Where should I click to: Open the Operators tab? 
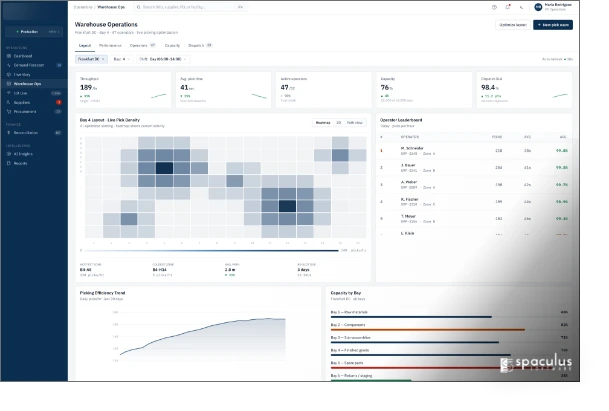coord(143,45)
